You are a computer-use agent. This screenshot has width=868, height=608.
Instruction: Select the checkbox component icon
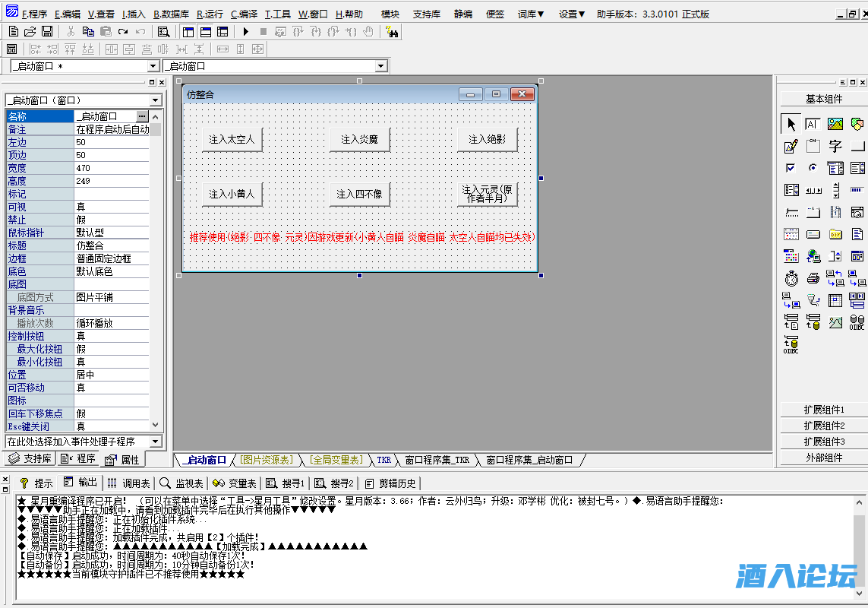(x=790, y=167)
